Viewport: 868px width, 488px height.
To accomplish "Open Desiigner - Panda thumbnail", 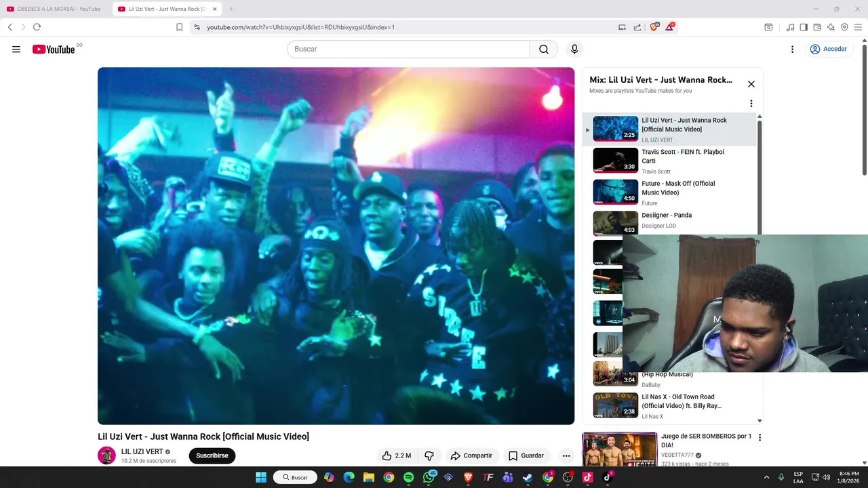I will coord(615,223).
